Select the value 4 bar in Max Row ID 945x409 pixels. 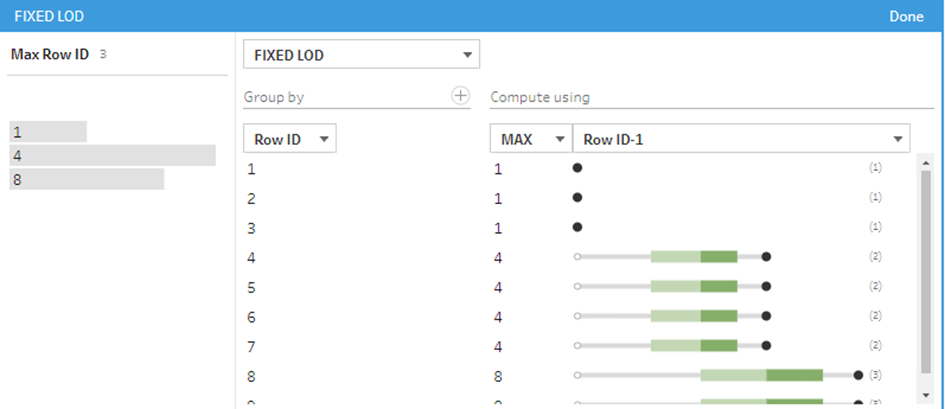coord(112,155)
